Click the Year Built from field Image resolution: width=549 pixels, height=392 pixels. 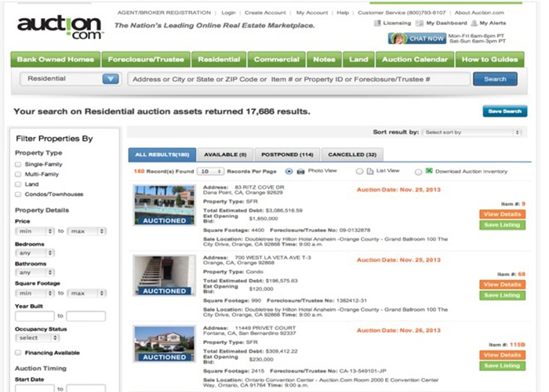pos(35,316)
